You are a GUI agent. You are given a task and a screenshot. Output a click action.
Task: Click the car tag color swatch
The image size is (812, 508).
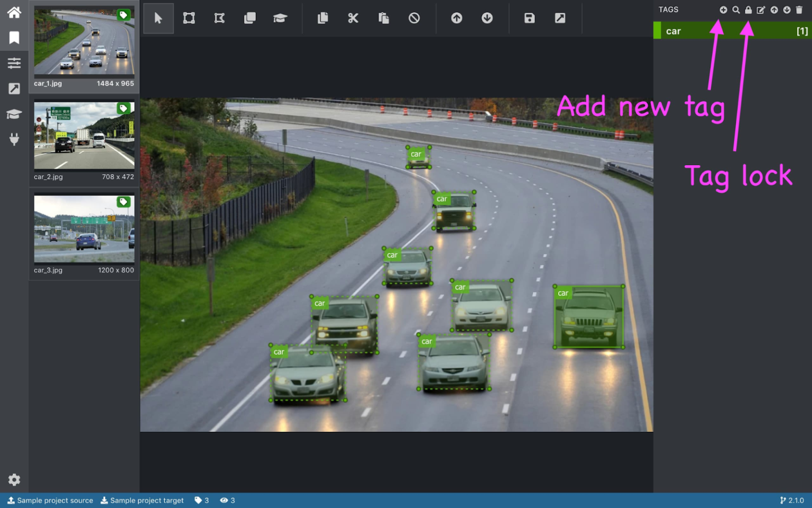(x=657, y=31)
